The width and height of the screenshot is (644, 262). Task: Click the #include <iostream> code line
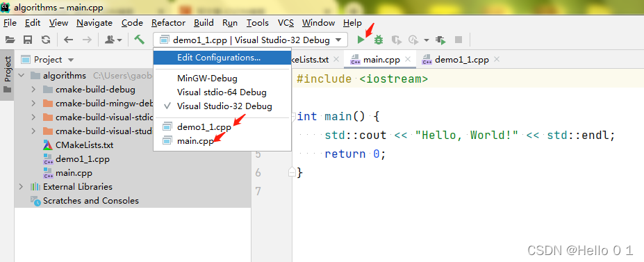pos(362,79)
